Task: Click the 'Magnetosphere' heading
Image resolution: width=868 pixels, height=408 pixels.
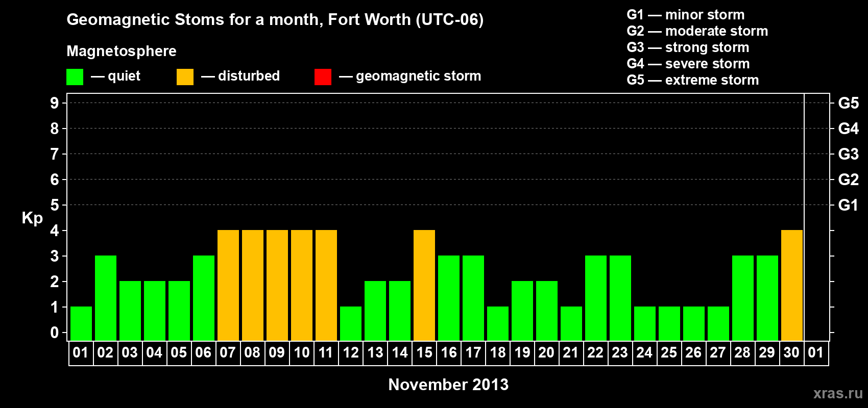Action: coord(122,51)
